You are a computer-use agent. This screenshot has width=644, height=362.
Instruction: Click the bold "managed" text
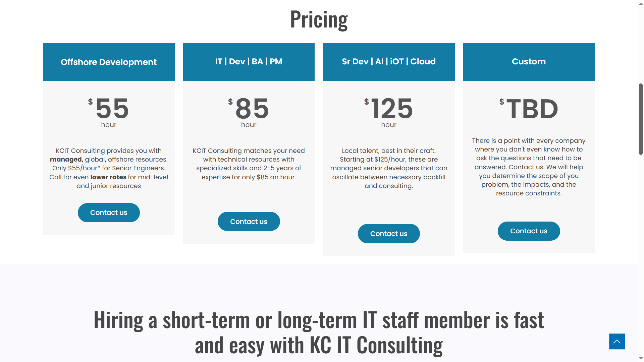[66, 160]
